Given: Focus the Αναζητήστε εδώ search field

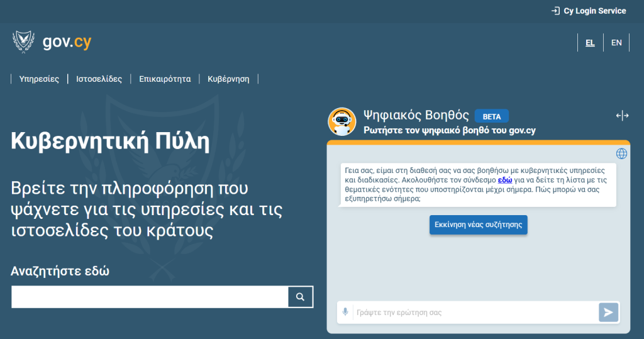Looking at the screenshot, I should coord(150,297).
